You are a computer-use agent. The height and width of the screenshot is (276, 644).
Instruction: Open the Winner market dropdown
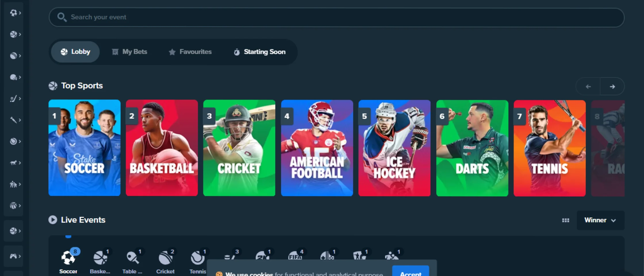coord(600,220)
